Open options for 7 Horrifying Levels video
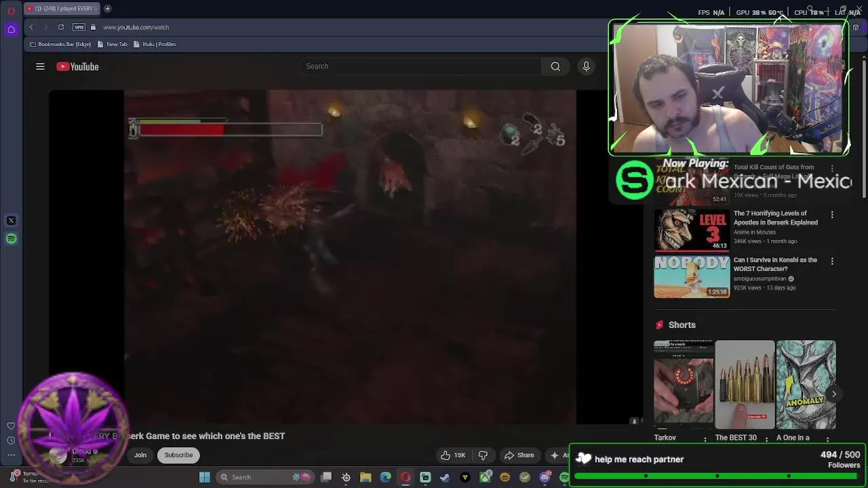 [833, 214]
